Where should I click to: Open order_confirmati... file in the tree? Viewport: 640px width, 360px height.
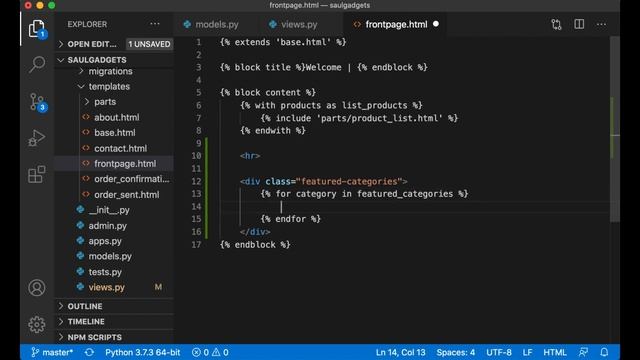(131, 179)
